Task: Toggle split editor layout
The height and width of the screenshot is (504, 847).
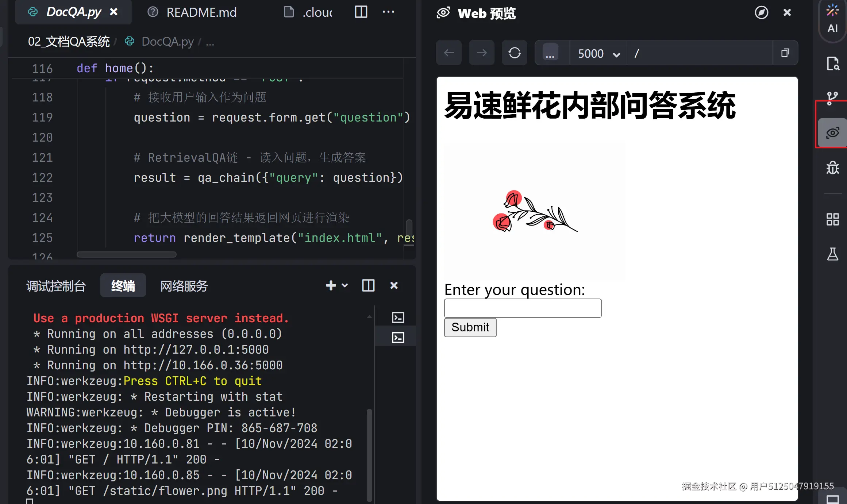Action: click(x=361, y=12)
